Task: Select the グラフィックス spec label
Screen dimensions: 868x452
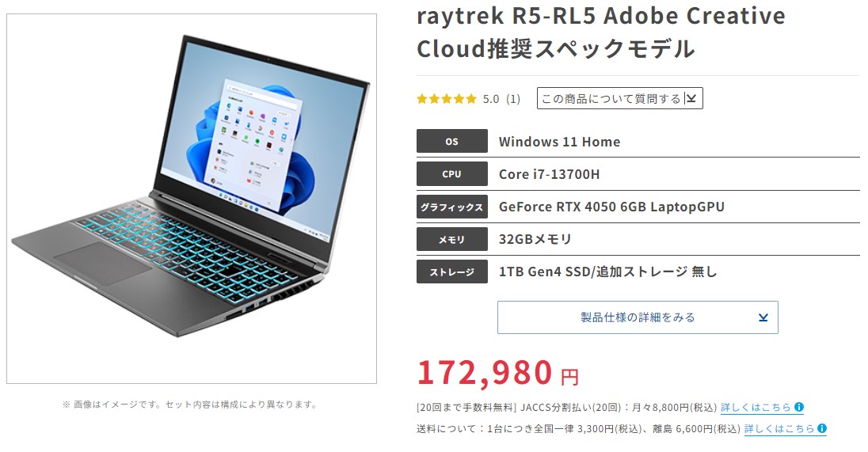Action: tap(452, 207)
